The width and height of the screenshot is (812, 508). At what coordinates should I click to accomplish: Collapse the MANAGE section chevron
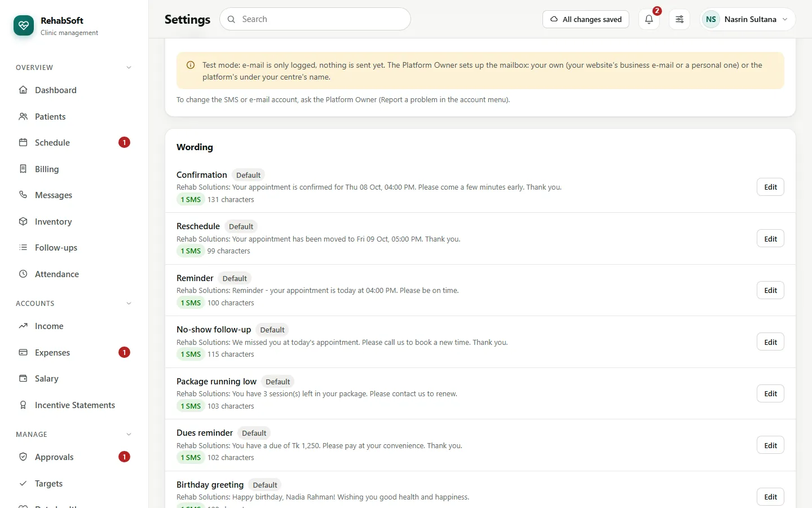129,435
